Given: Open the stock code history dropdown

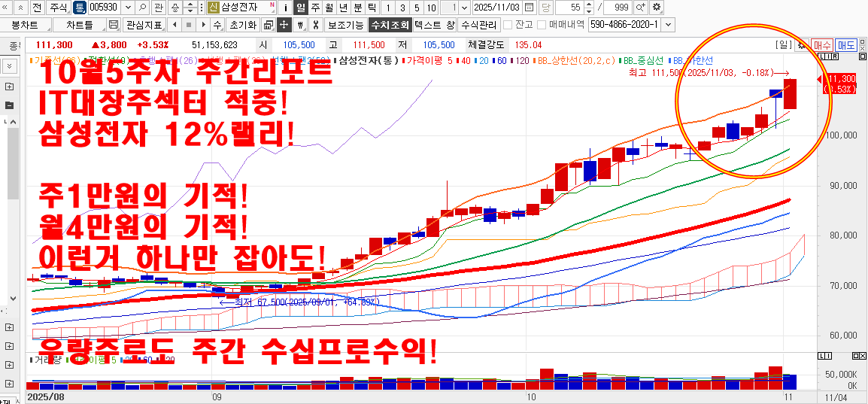Looking at the screenshot, I should [126, 8].
